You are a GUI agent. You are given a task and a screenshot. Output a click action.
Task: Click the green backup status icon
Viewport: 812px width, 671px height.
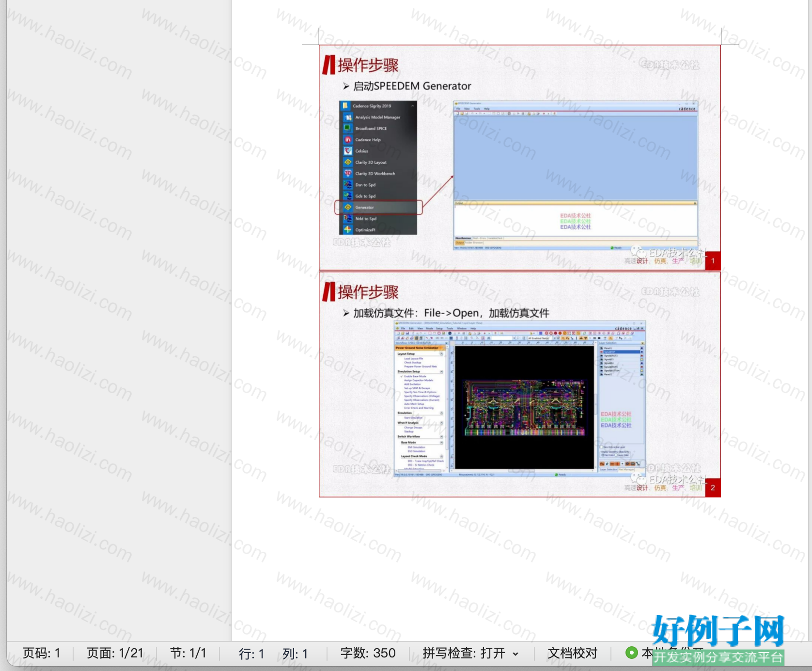[x=631, y=653]
